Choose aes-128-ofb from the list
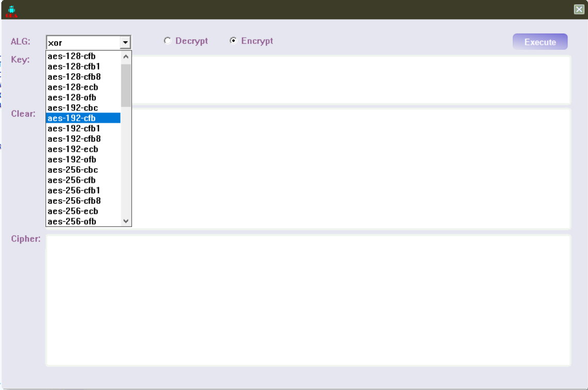Viewport: 588px width, 390px height. coord(83,98)
